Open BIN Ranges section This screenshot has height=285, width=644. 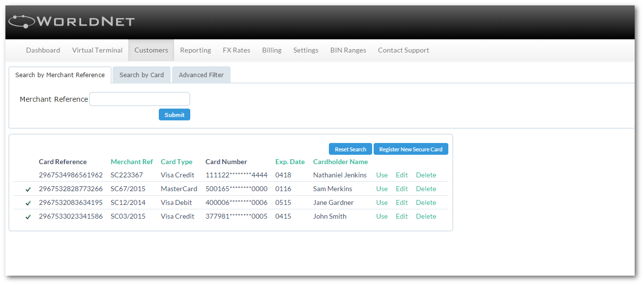[348, 50]
